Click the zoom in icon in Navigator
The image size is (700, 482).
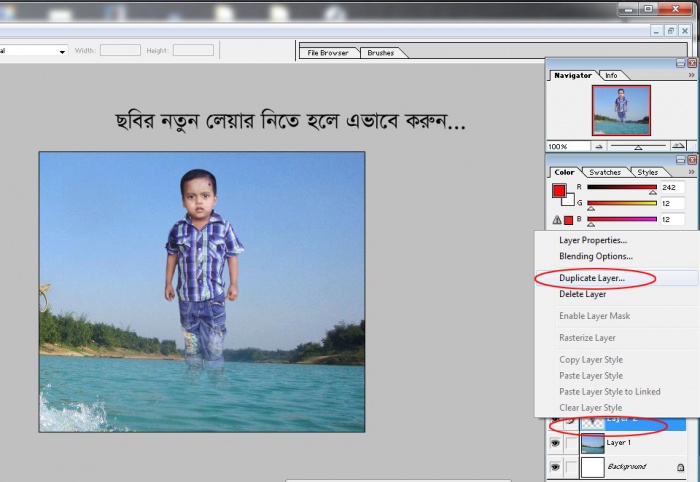(680, 146)
